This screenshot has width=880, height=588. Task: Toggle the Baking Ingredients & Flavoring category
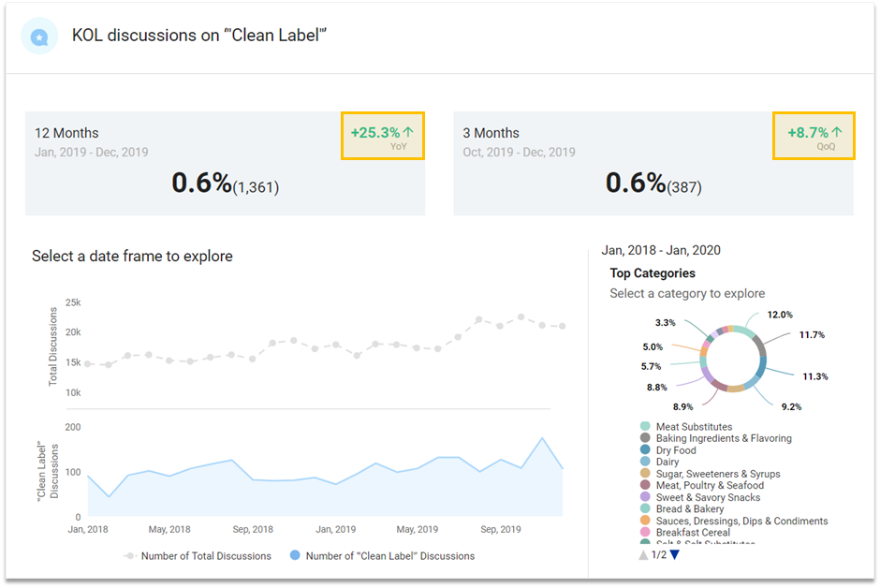[x=723, y=438]
